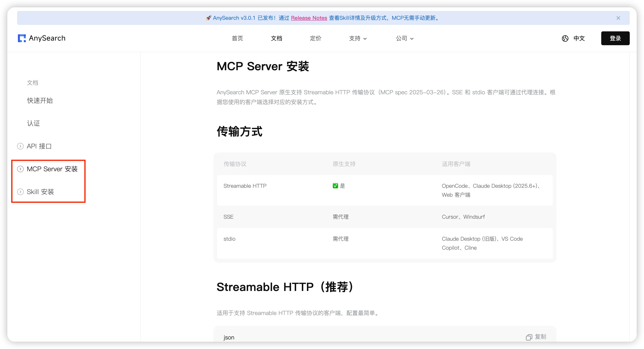Expand the MCP Server 安装 sidebar section
The height and width of the screenshot is (349, 644).
click(20, 169)
